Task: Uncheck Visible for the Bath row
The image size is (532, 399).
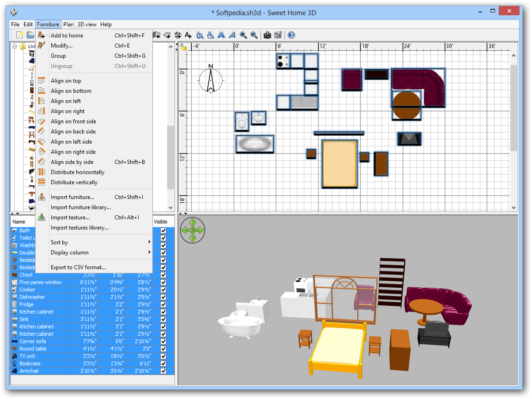Action: [163, 230]
